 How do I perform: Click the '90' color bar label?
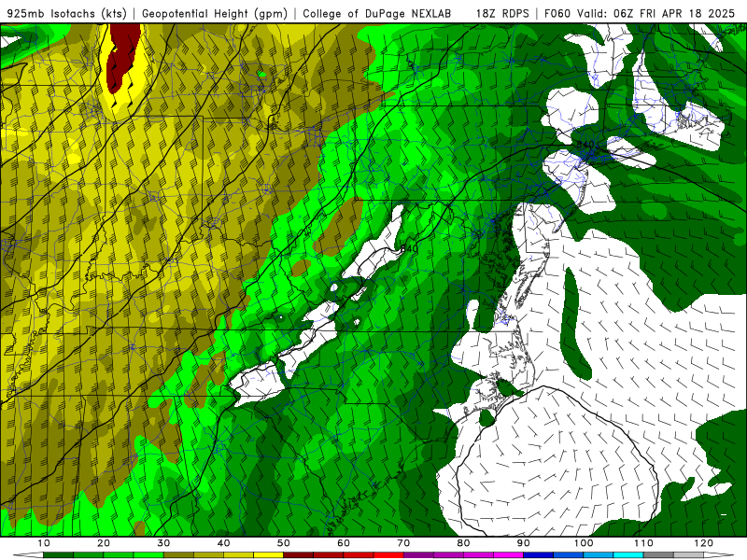pyautogui.click(x=524, y=543)
